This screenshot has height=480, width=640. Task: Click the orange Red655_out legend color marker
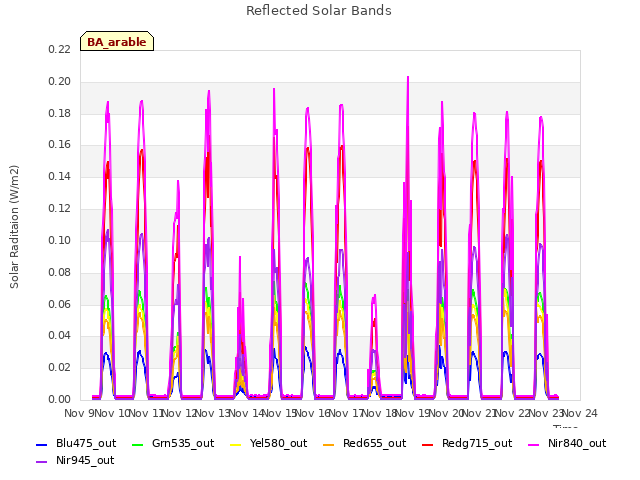329,445
